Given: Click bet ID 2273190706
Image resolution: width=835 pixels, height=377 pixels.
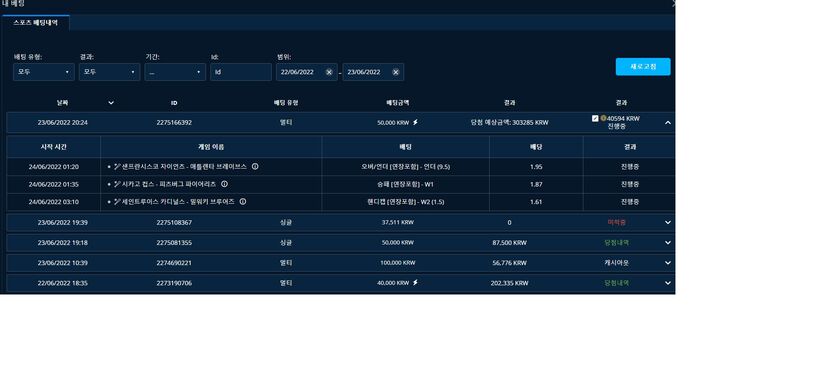Looking at the screenshot, I should click(x=174, y=283).
